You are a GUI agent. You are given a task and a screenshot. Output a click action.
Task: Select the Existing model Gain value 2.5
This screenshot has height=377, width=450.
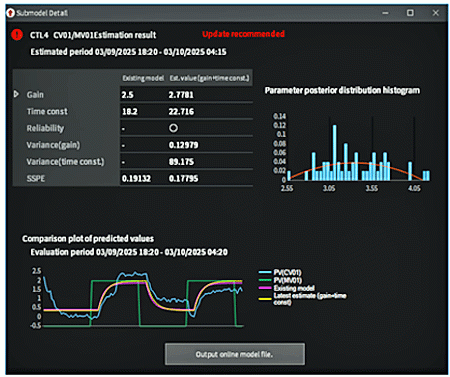click(128, 95)
